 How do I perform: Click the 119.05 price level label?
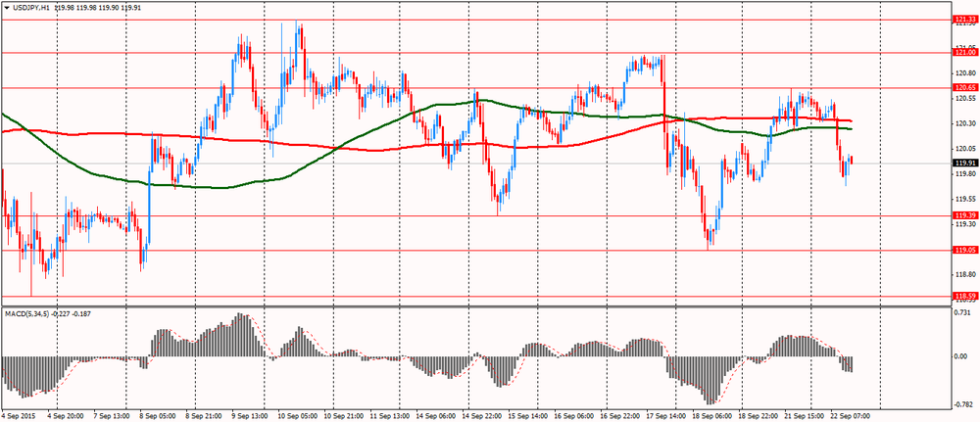click(x=964, y=250)
